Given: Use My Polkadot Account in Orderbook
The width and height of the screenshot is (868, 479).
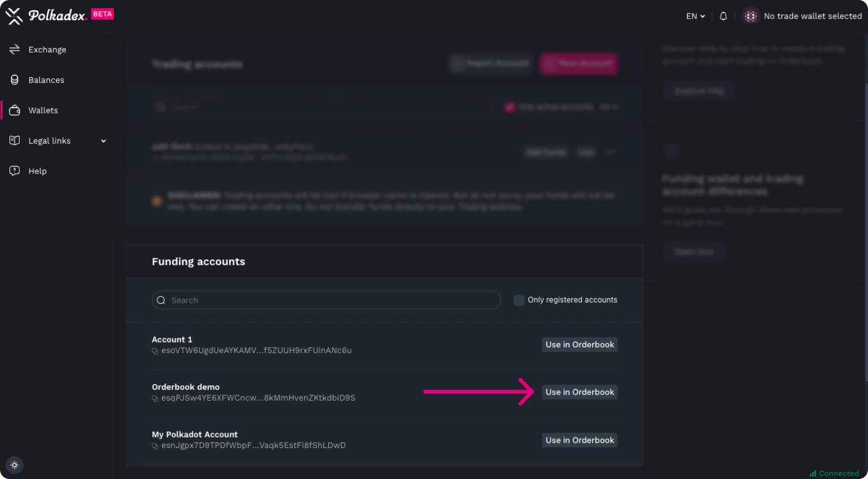Looking at the screenshot, I should 579,440.
